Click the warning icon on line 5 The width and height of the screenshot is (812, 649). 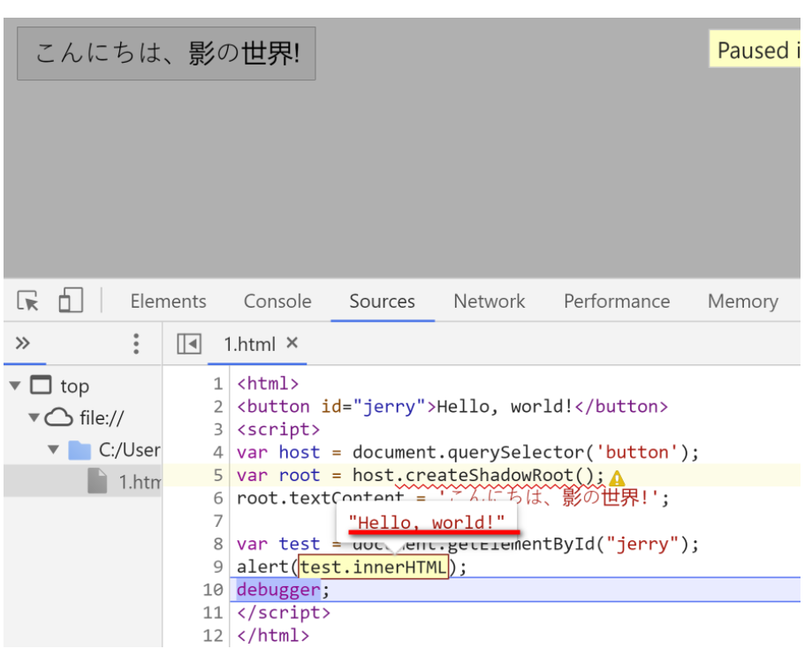coord(617,477)
